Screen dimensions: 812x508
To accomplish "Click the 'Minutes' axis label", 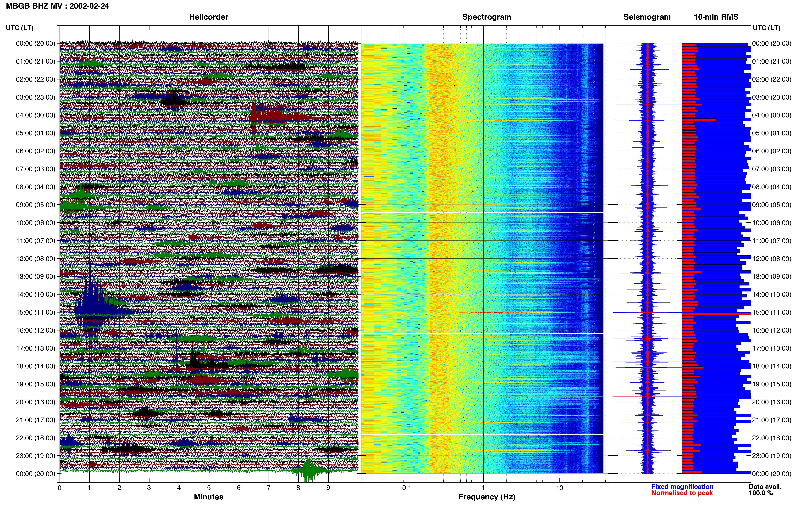I will point(209,497).
